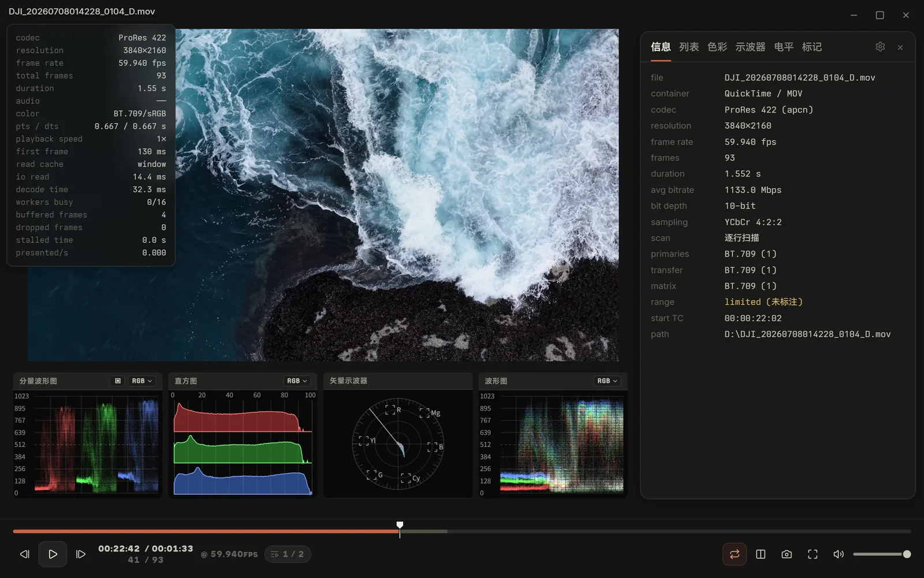Click the playlist 1 / 2 button
The height and width of the screenshot is (578, 924).
[x=288, y=554]
